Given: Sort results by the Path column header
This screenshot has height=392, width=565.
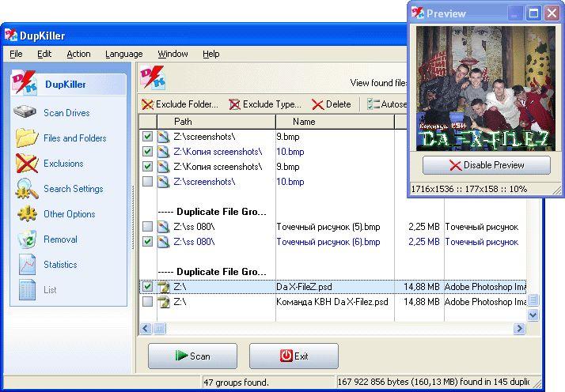Looking at the screenshot, I should point(216,122).
